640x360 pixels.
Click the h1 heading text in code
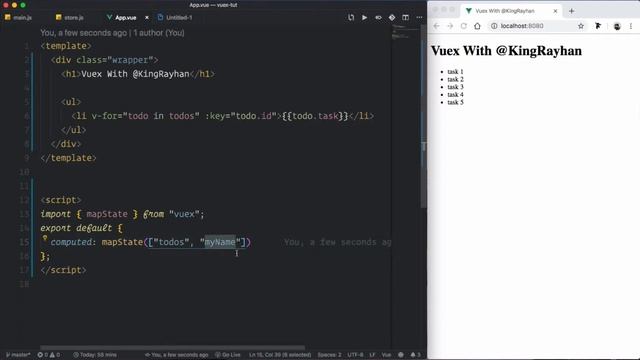(135, 74)
